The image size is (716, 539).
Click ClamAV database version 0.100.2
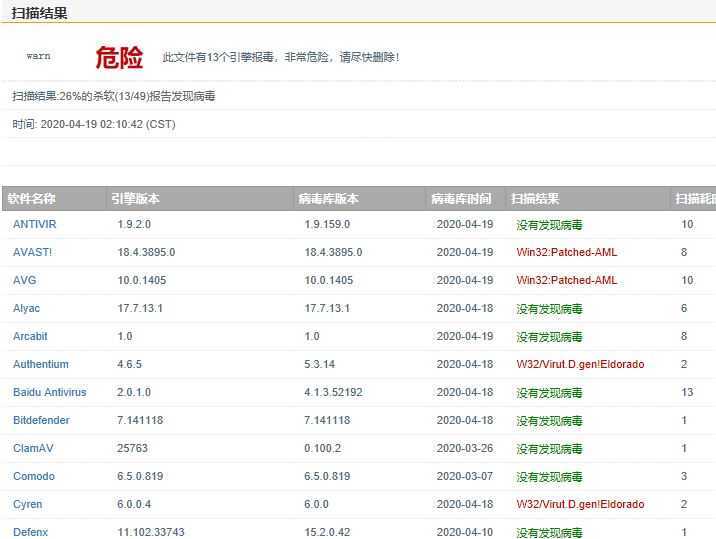click(x=322, y=448)
